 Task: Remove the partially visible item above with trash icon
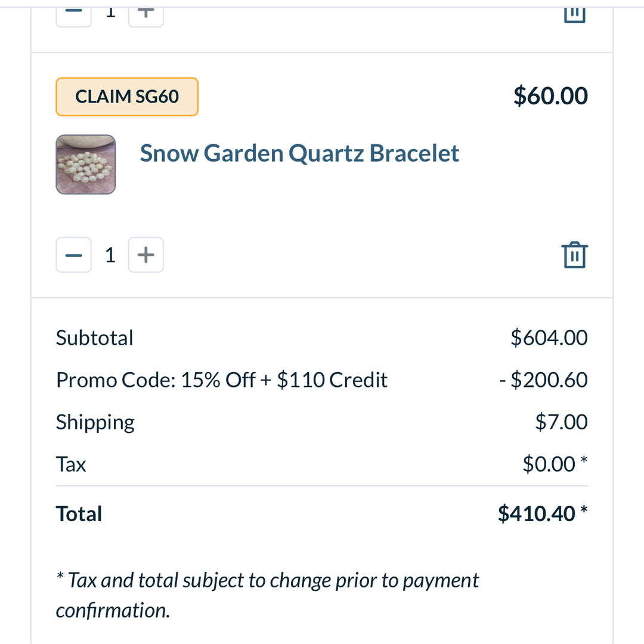(574, 13)
